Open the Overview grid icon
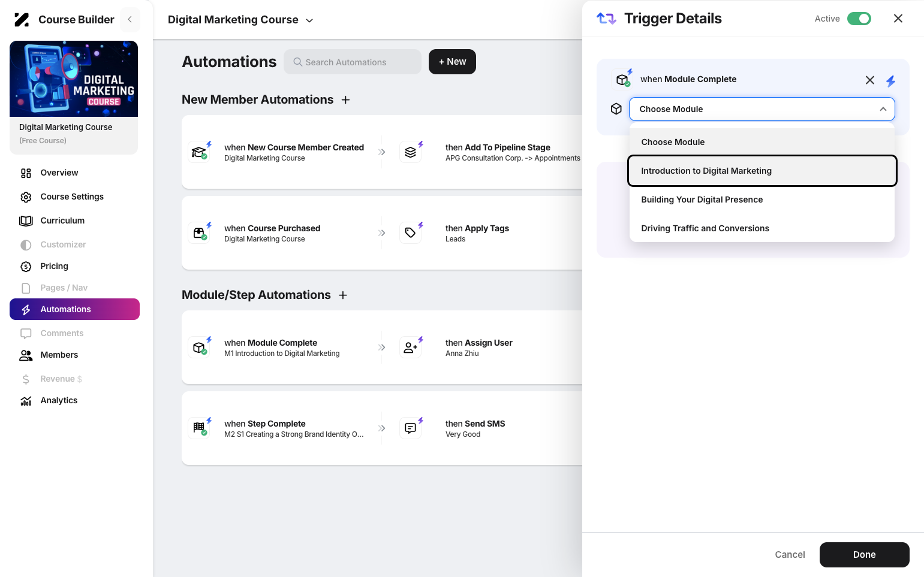Image resolution: width=924 pixels, height=577 pixels. tap(26, 173)
